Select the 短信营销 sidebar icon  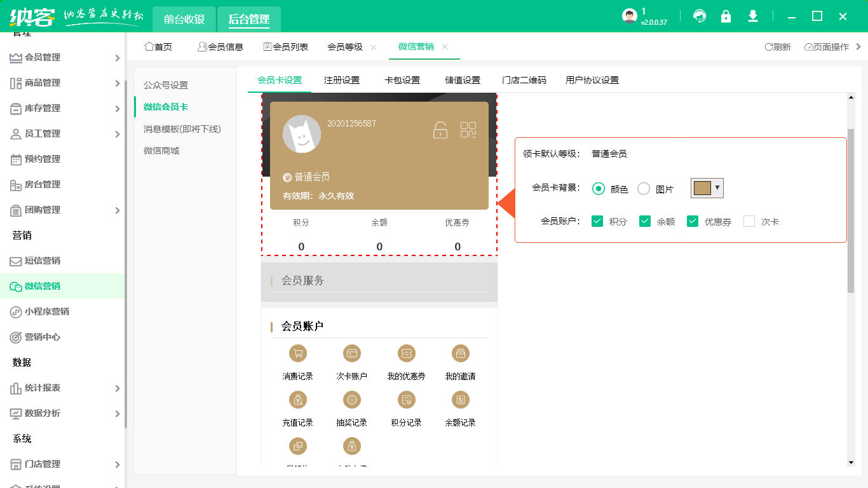pyautogui.click(x=16, y=261)
